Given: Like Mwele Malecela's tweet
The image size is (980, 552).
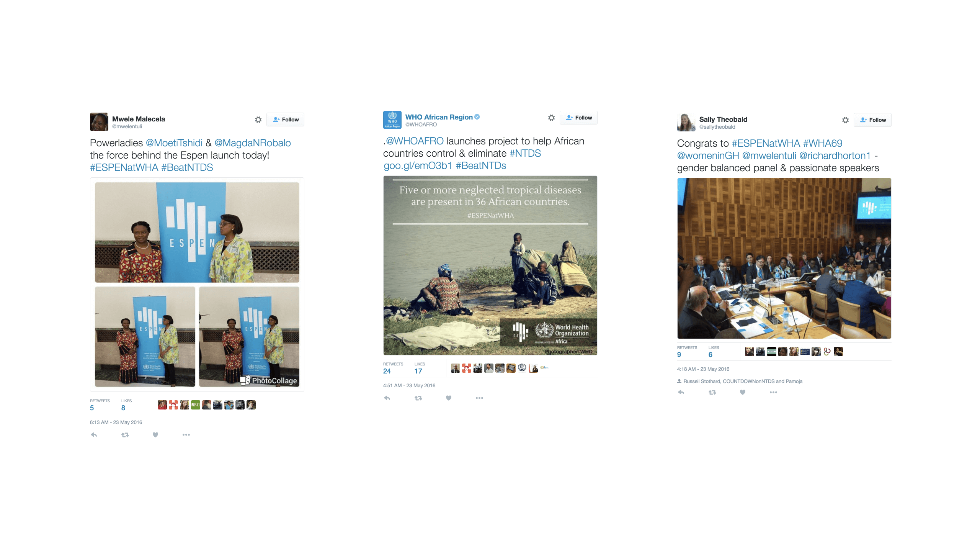Looking at the screenshot, I should coord(155,434).
